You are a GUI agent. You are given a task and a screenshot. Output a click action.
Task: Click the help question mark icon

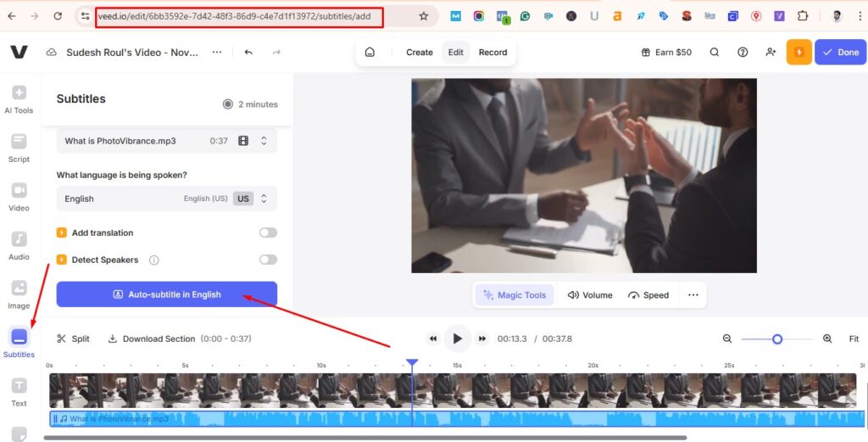click(743, 52)
